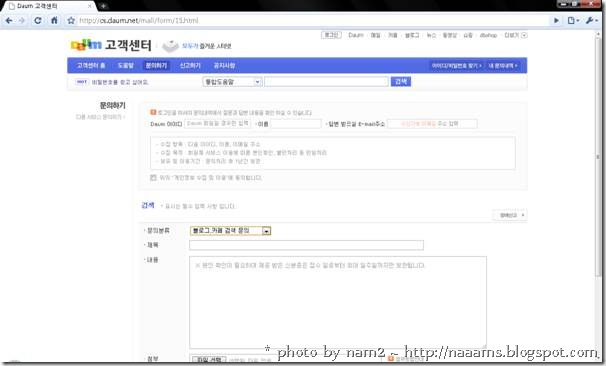
Task: Click the 내용 content text area
Action: tap(338, 303)
